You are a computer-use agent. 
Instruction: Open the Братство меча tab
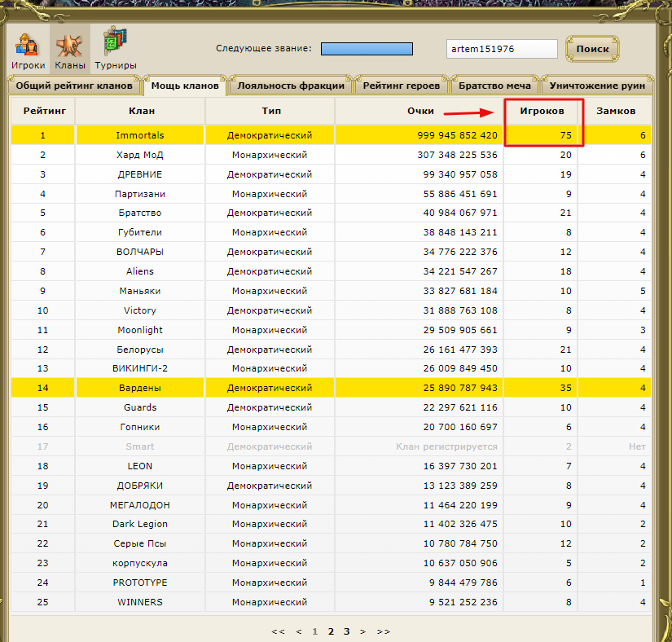tap(494, 86)
